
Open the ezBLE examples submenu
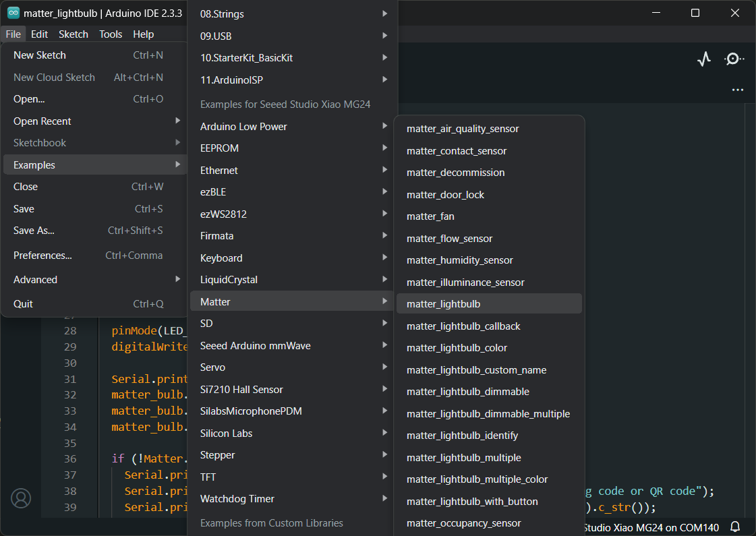click(293, 192)
